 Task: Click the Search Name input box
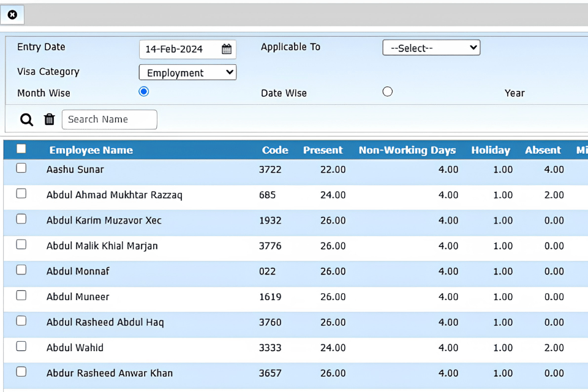click(110, 119)
